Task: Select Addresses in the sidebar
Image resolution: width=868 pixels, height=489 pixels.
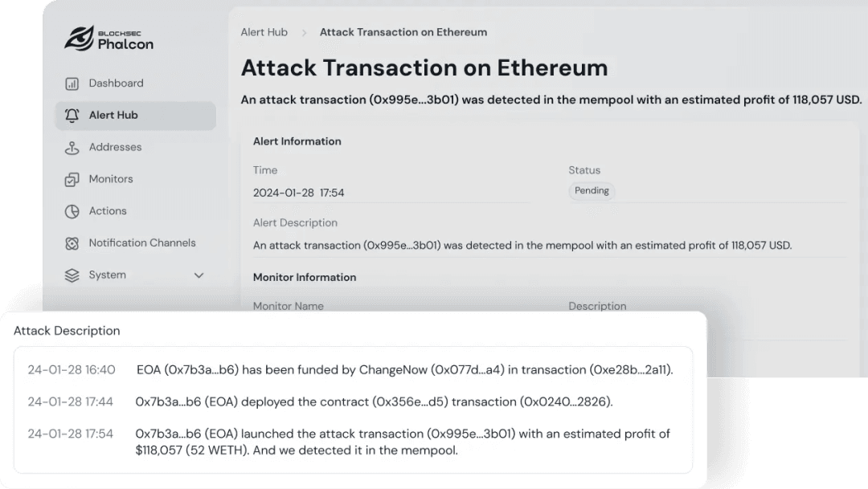Action: point(115,148)
